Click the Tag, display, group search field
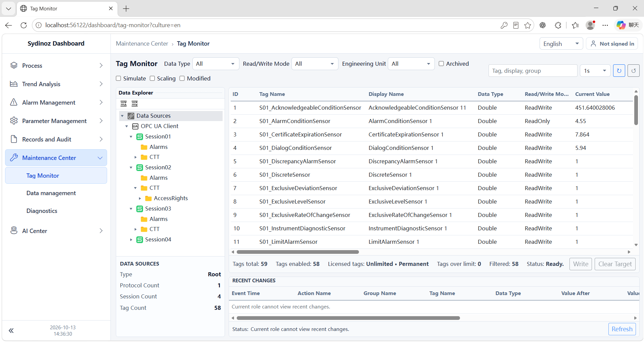This screenshot has width=644, height=342. tap(533, 71)
